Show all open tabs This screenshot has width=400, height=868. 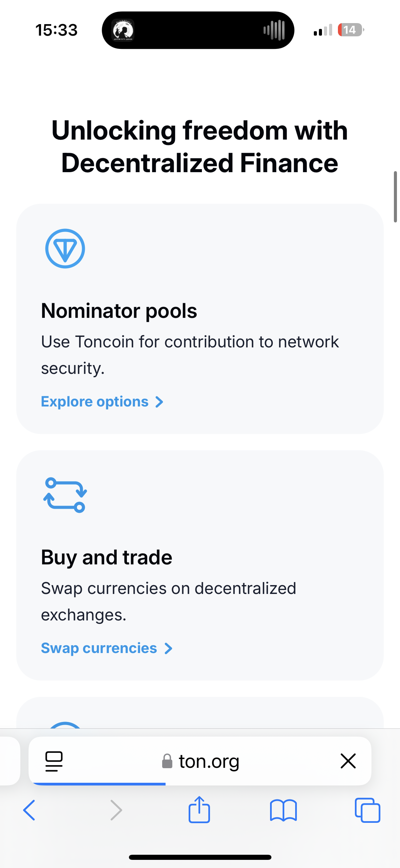click(367, 810)
